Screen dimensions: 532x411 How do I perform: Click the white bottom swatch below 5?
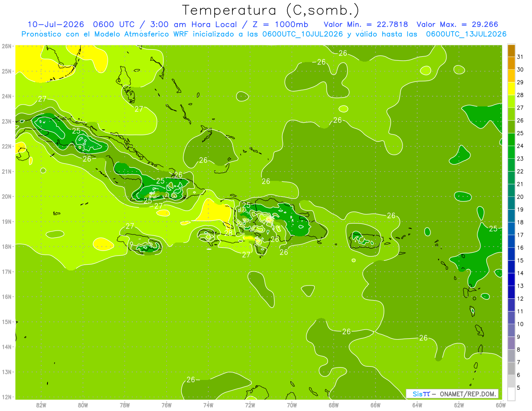(x=511, y=394)
